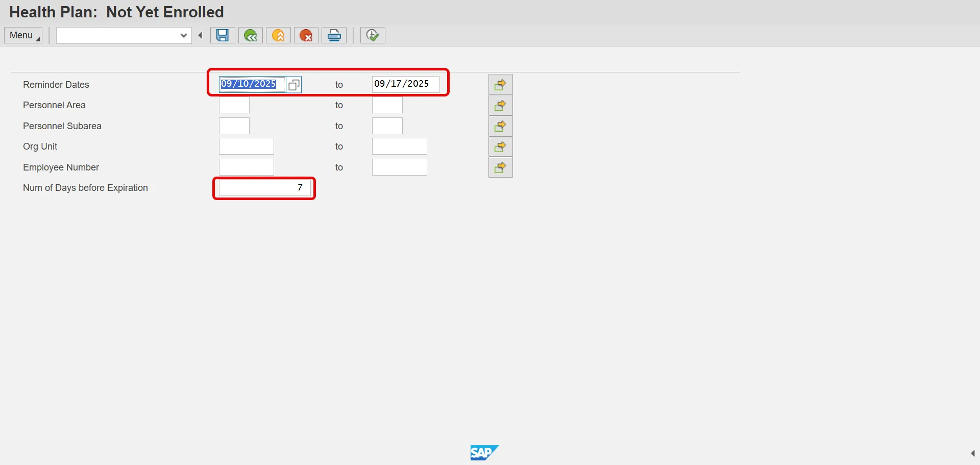Click the red Cancel icon
The image size is (980, 465).
306,35
